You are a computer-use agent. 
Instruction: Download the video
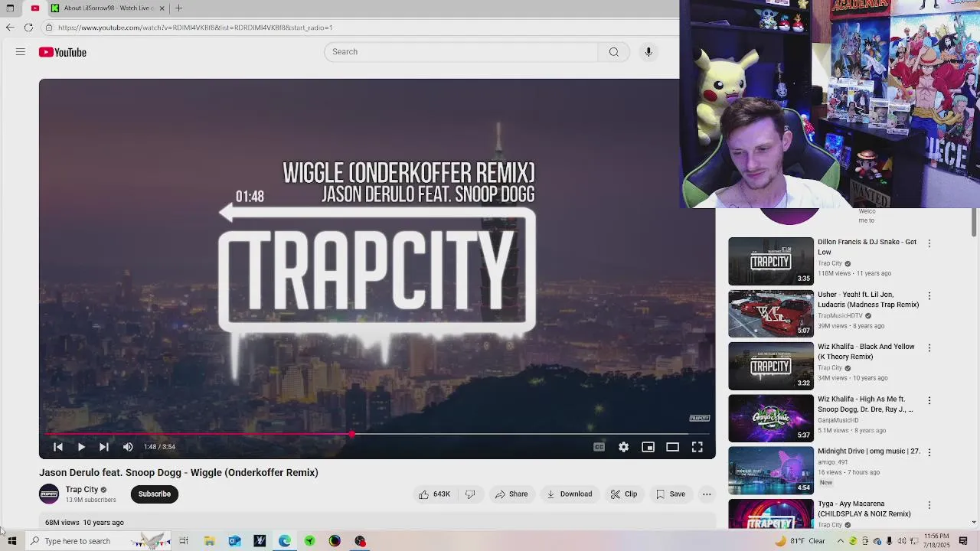click(x=569, y=494)
